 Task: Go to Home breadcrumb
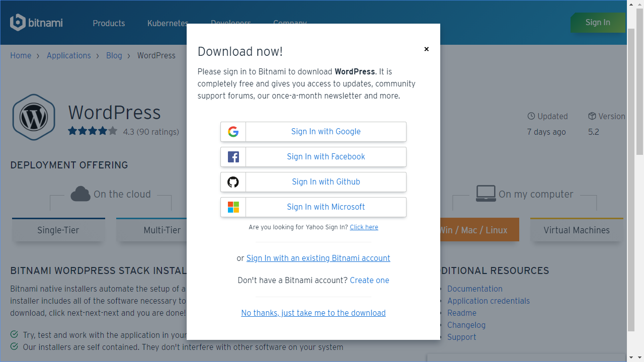pyautogui.click(x=21, y=55)
